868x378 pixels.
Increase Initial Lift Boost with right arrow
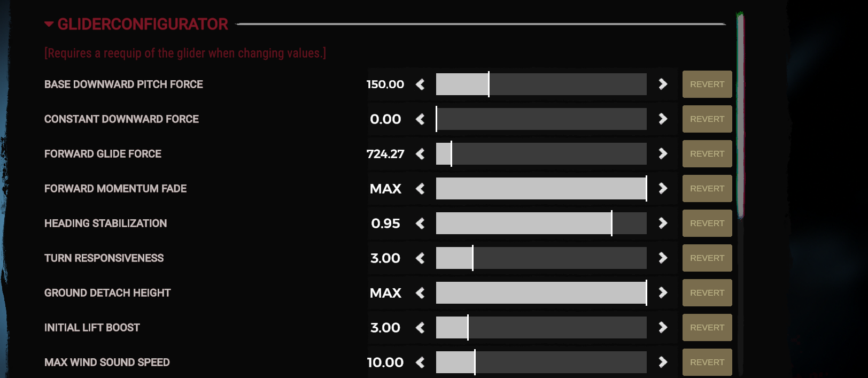pyautogui.click(x=663, y=328)
